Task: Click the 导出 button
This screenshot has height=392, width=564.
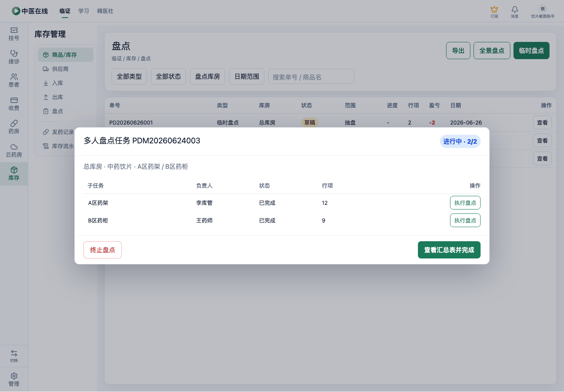Action: 458,51
